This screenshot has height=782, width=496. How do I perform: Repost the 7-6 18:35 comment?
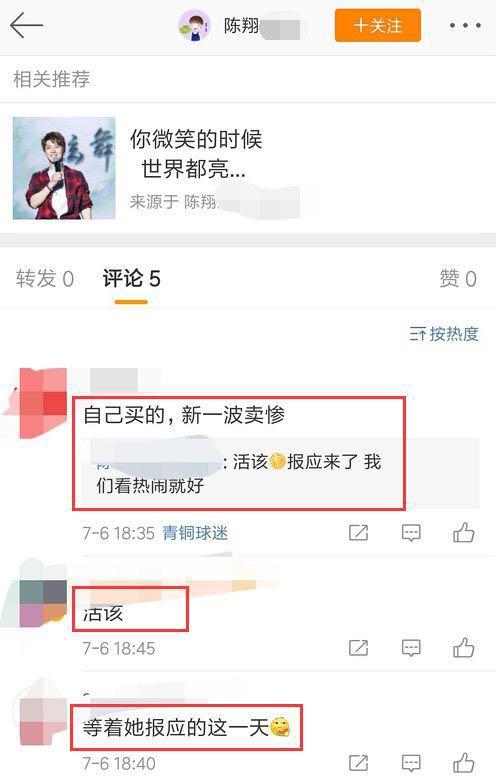[358, 533]
